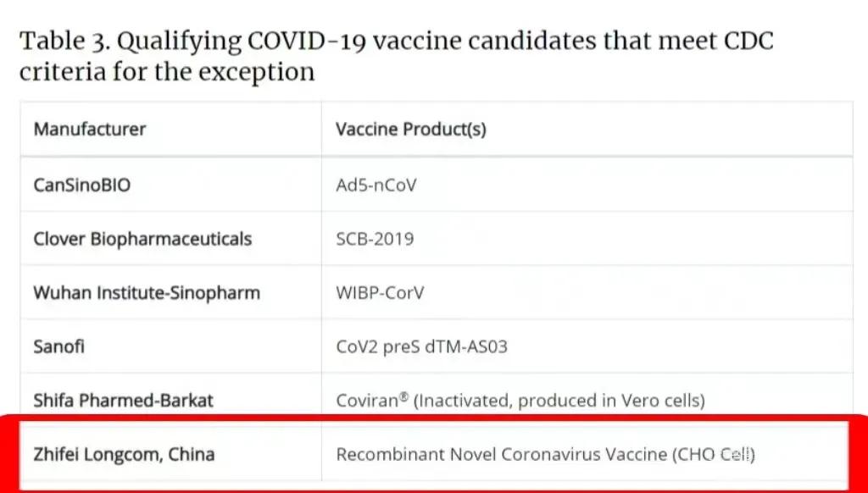Viewport: 868px width, 493px height.
Task: Select the highlighted Zhifei Longcom, China cell
Action: click(124, 455)
